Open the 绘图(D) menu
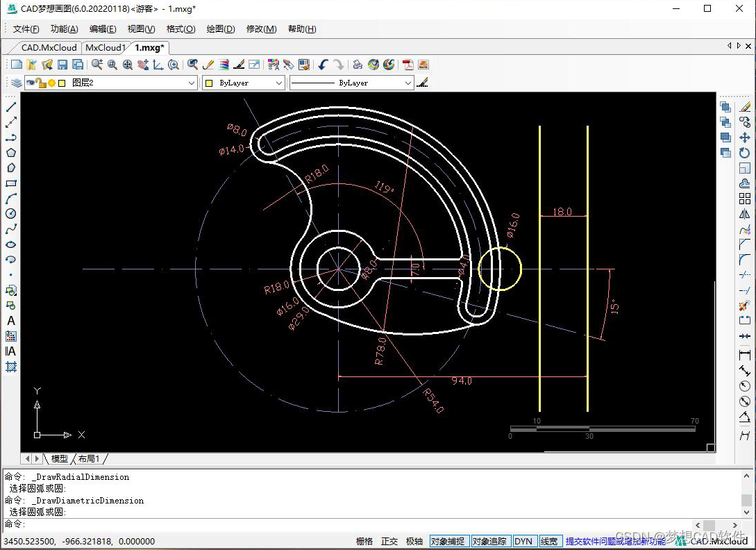 pos(221,29)
